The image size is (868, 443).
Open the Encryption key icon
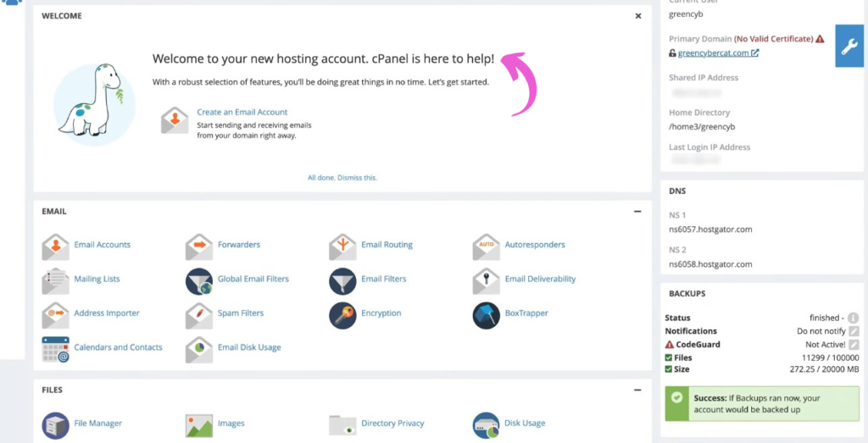point(342,315)
